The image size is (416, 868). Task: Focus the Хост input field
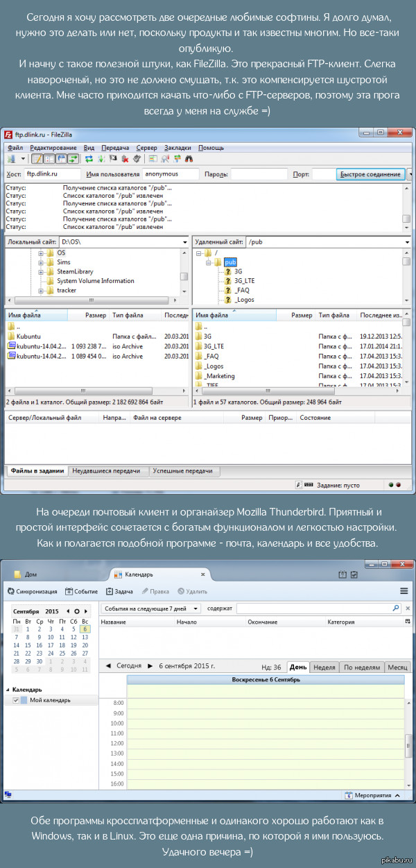point(53,174)
